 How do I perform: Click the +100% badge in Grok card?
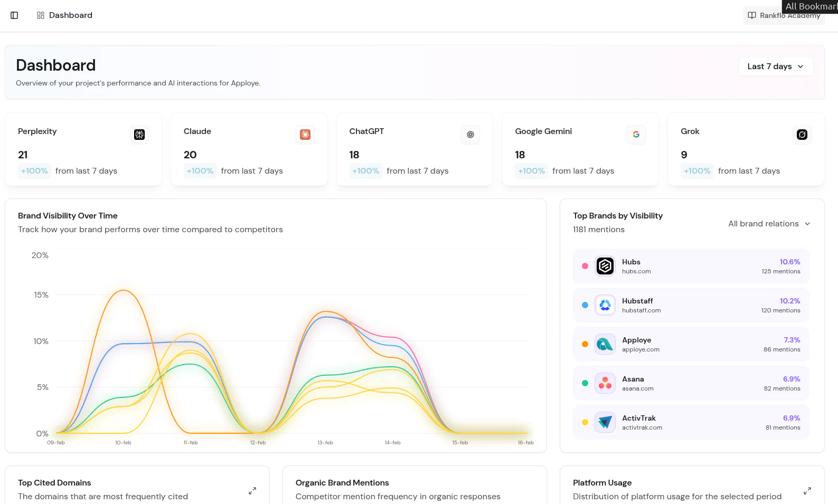click(x=697, y=171)
